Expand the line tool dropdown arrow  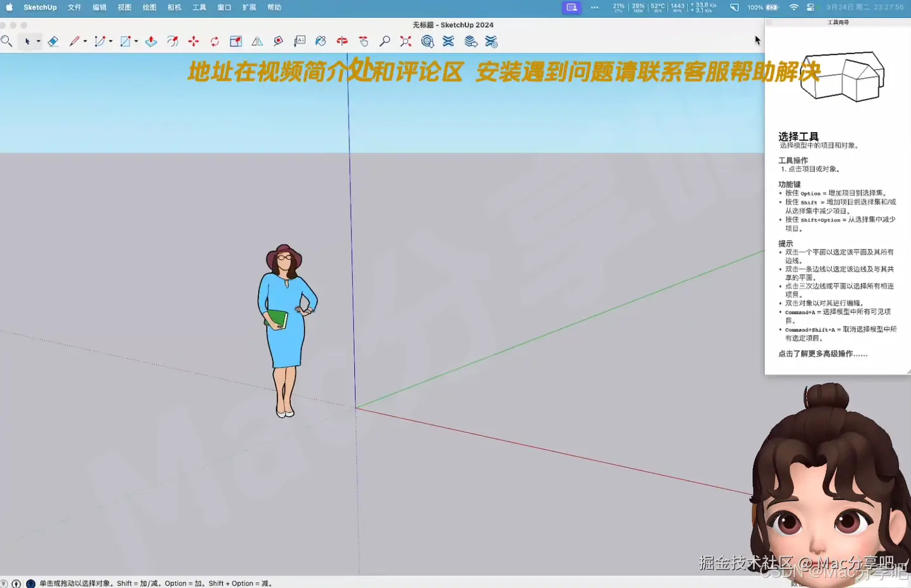(x=85, y=41)
